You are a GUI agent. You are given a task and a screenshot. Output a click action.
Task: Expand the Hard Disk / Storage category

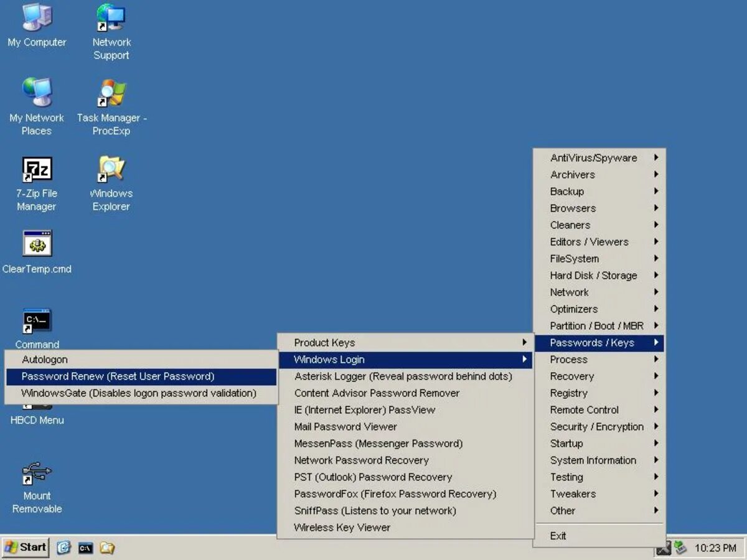(x=599, y=276)
